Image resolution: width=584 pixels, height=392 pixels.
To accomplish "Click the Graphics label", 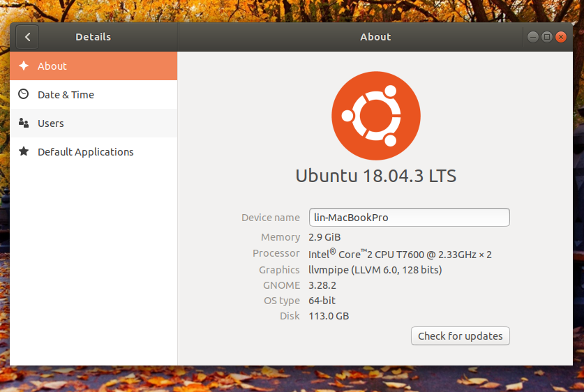I will (x=279, y=270).
